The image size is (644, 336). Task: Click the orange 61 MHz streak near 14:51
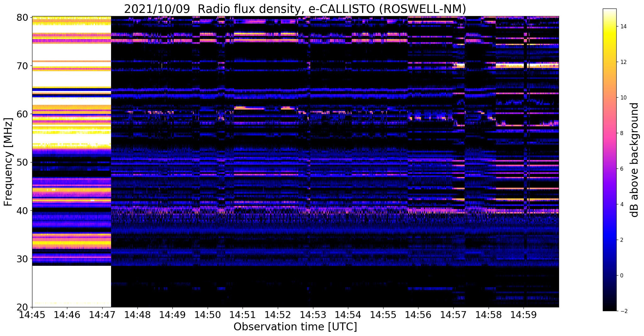tap(249, 108)
